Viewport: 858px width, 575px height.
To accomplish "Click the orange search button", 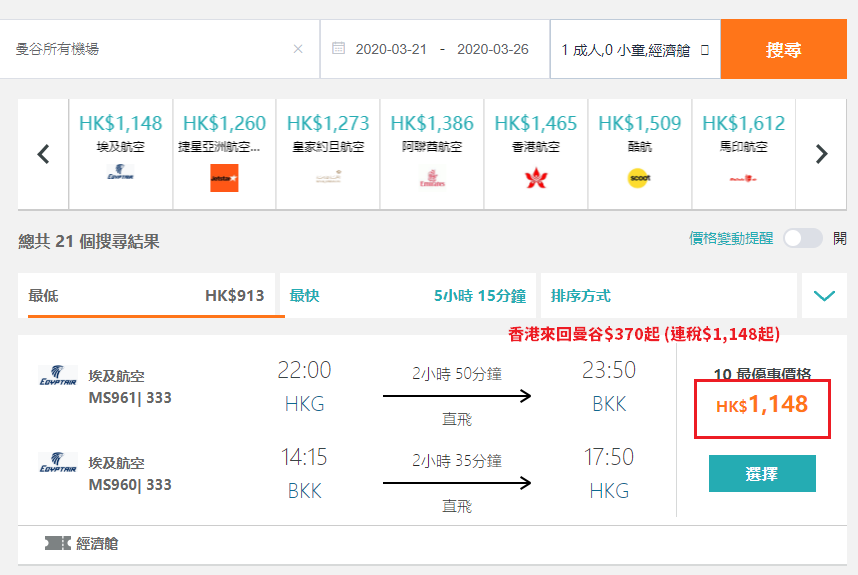I will point(784,49).
